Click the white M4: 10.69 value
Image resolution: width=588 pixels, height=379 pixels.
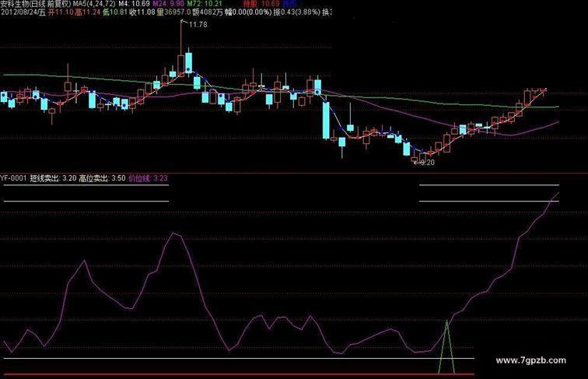pyautogui.click(x=134, y=4)
